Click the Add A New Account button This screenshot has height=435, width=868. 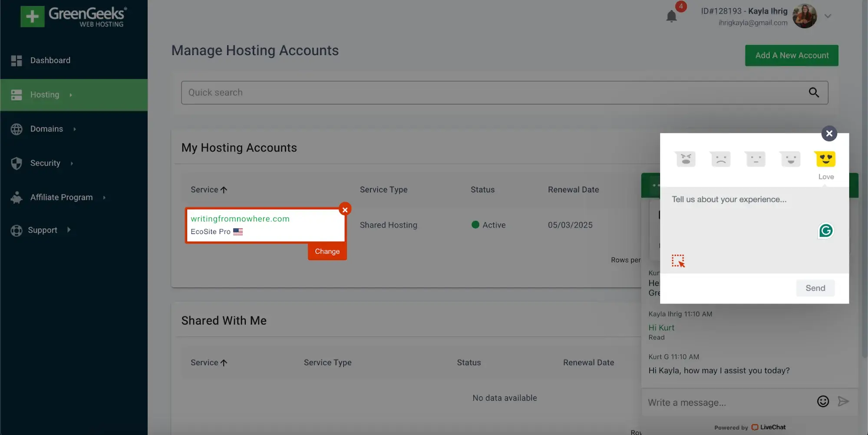tap(791, 56)
